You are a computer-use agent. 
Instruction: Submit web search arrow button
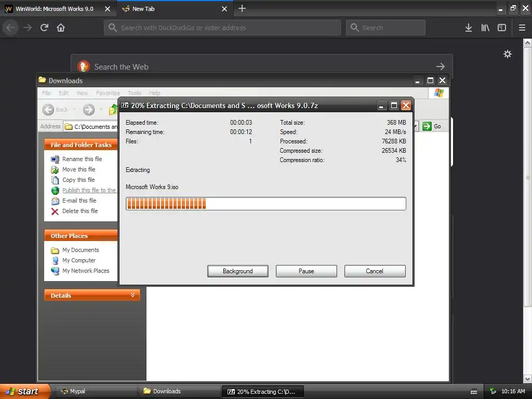441,66
